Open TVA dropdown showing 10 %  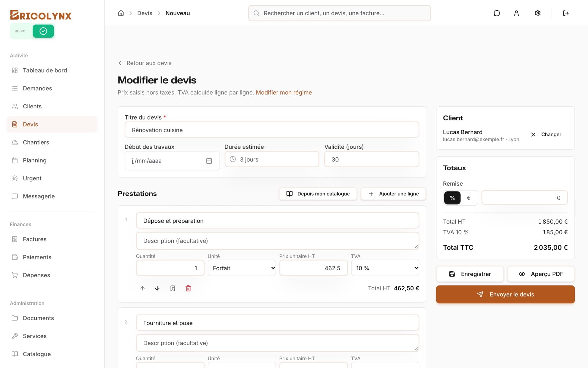coord(385,268)
